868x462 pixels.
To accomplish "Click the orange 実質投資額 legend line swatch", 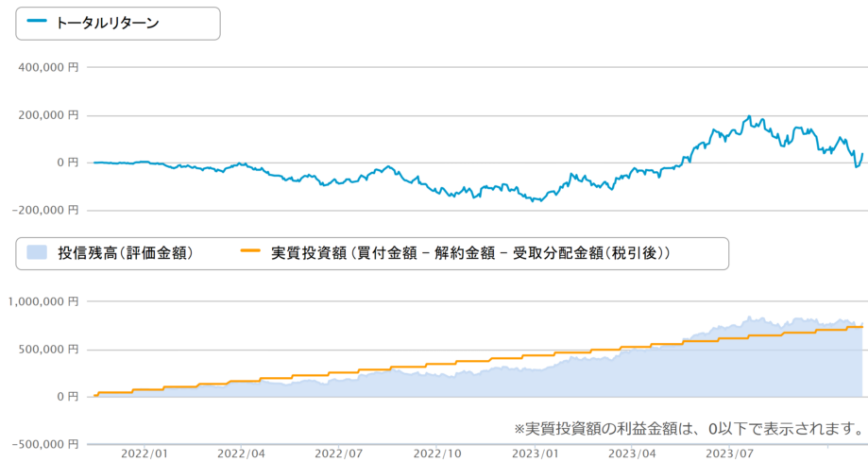I will pos(250,253).
